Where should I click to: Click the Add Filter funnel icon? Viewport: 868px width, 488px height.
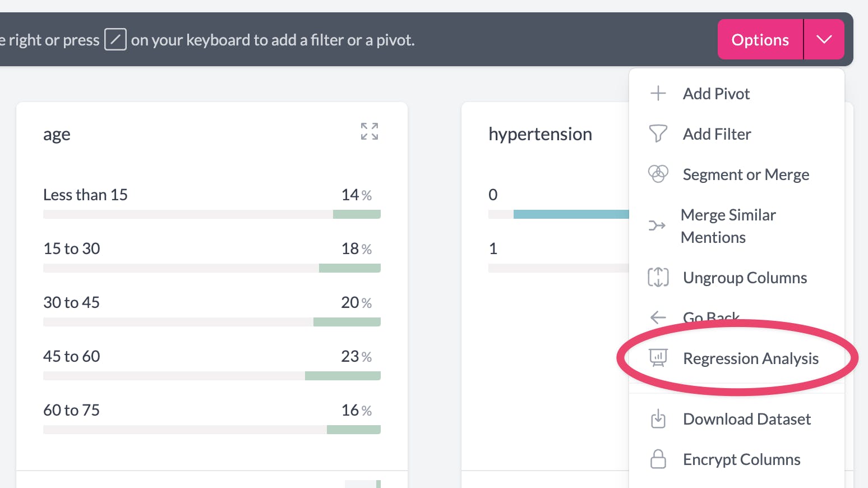tap(658, 134)
